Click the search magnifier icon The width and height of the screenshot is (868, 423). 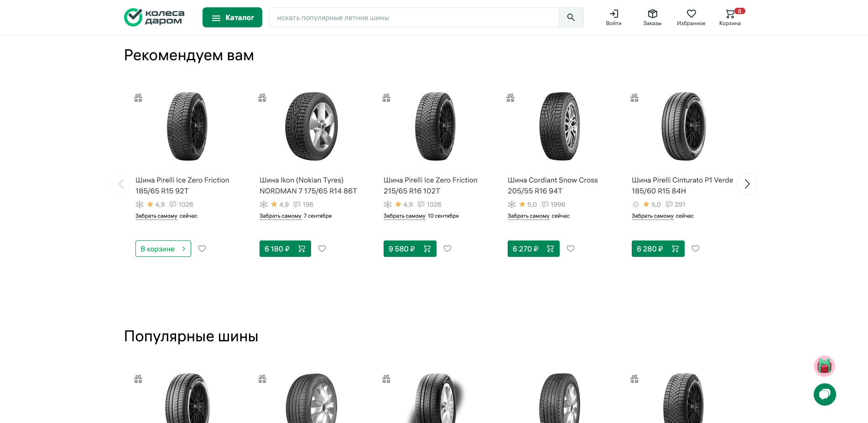click(571, 17)
